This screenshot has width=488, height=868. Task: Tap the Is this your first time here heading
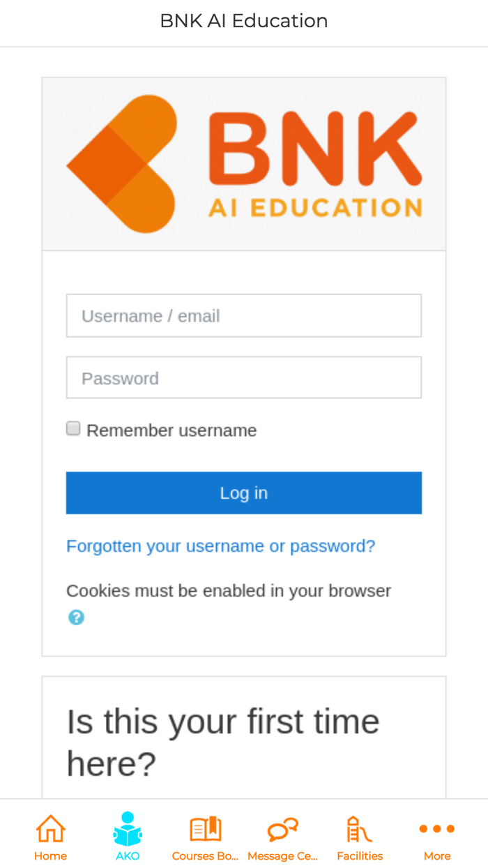point(222,742)
